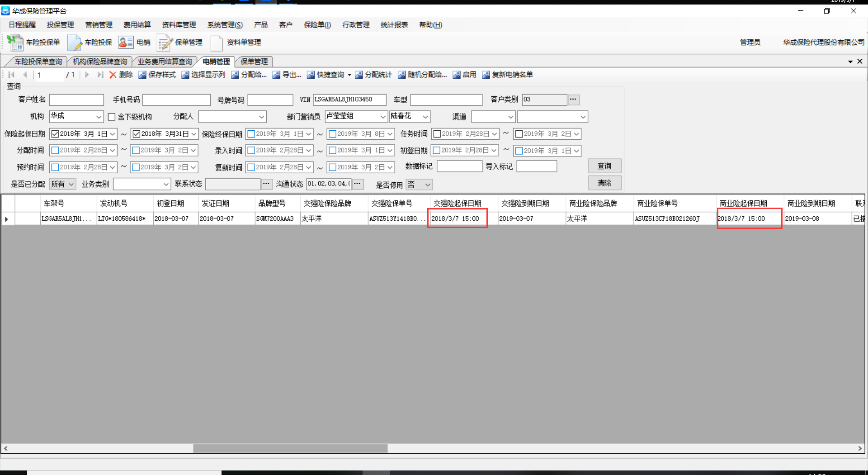Focus the 客户姓名 input field
The height and width of the screenshot is (475, 868).
coord(77,100)
